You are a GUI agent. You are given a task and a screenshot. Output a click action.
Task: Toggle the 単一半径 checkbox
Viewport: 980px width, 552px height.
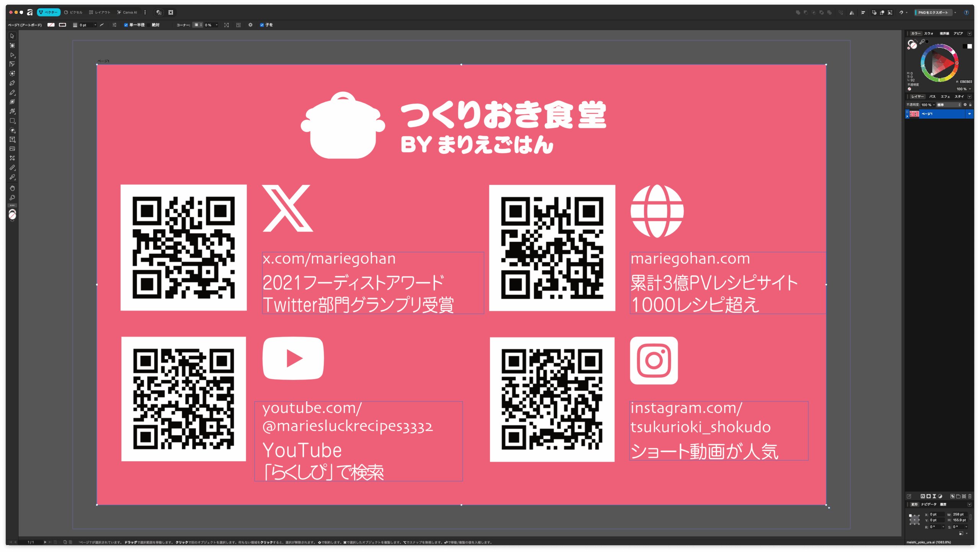[x=126, y=25]
